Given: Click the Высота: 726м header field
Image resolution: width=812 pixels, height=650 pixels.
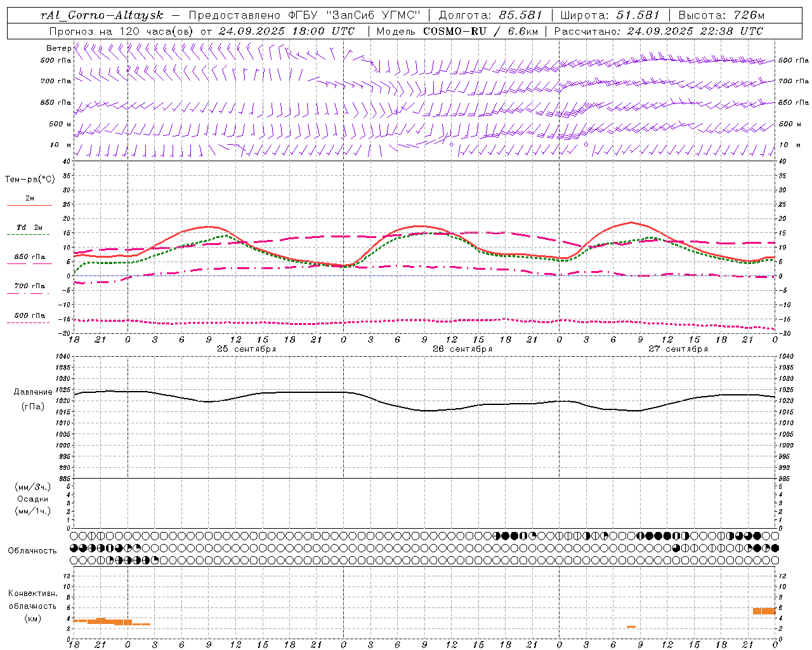Looking at the screenshot, I should click(721, 15).
